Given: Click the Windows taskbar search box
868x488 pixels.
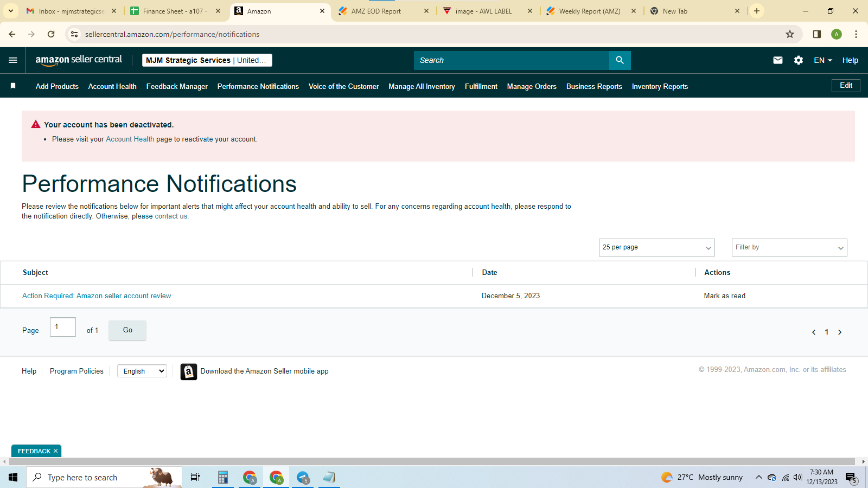Looking at the screenshot, I should (x=104, y=477).
